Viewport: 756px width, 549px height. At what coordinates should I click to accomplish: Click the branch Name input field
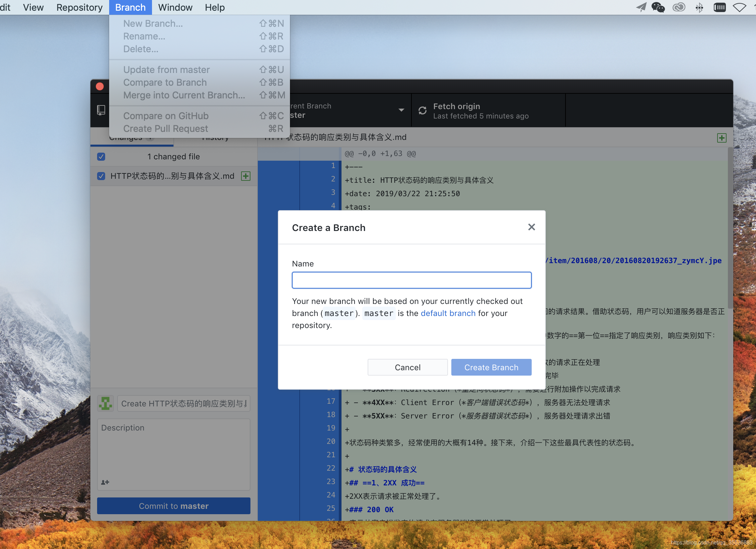(411, 280)
